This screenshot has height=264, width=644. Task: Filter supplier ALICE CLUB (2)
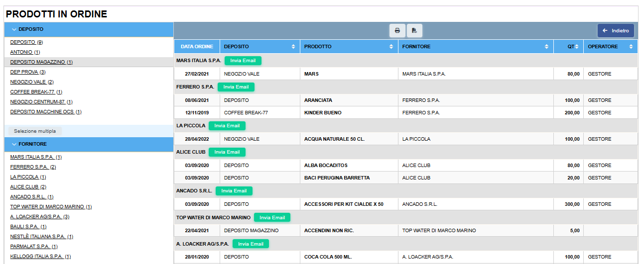pos(28,187)
